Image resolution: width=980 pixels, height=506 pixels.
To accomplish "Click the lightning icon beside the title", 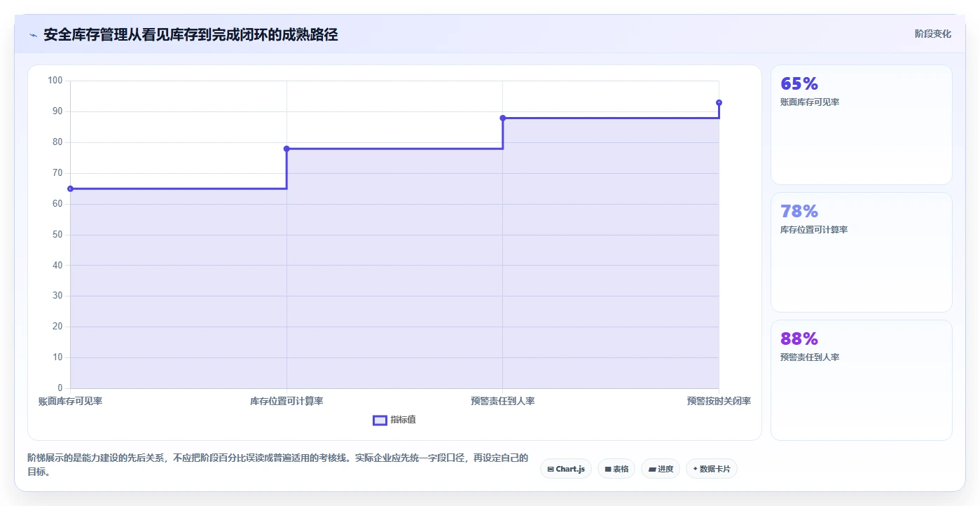I will click(33, 35).
